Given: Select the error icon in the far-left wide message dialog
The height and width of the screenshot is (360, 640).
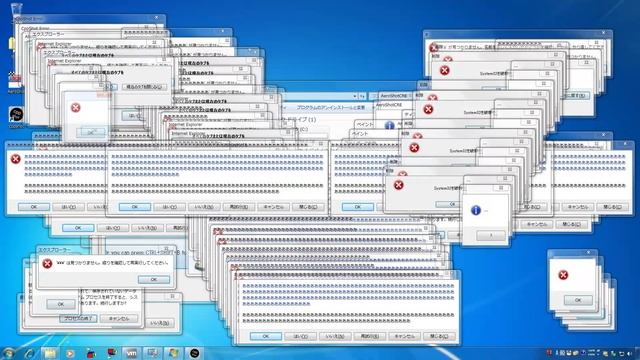Looking at the screenshot, I should tap(16, 159).
